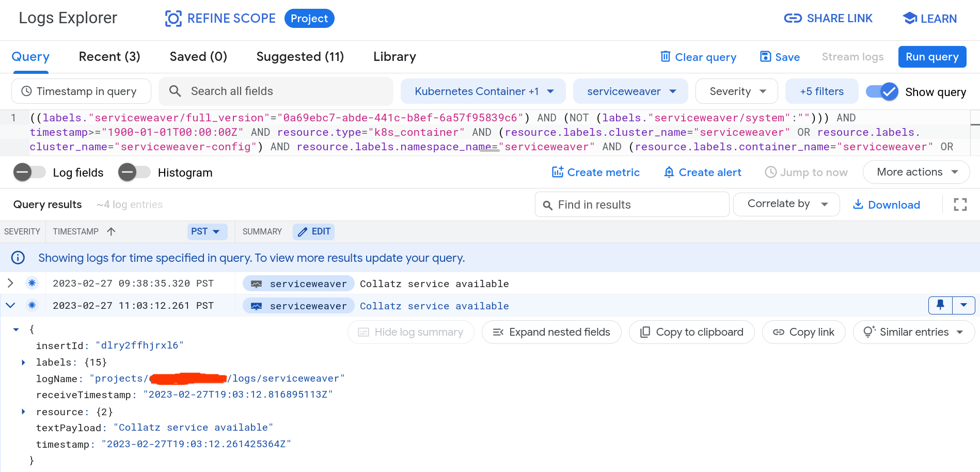Click the Search all fields box
Viewport: 980px width, 472px height.
click(x=276, y=91)
